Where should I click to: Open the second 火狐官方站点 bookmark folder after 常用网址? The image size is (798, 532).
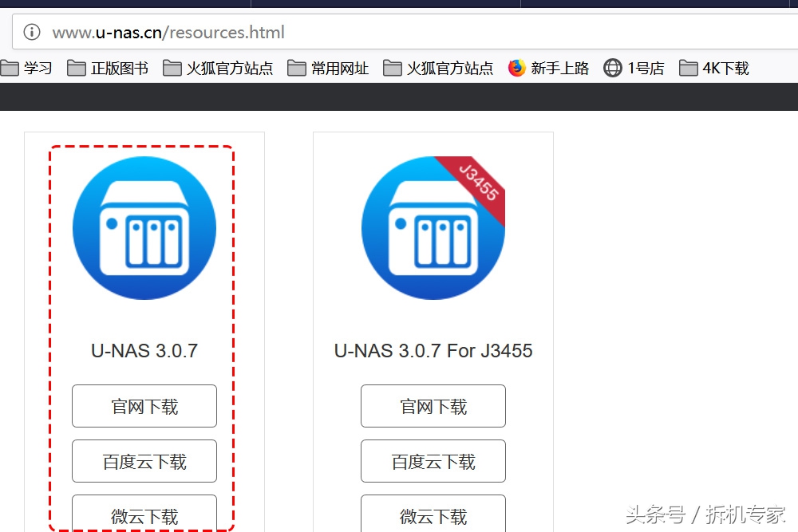(438, 68)
